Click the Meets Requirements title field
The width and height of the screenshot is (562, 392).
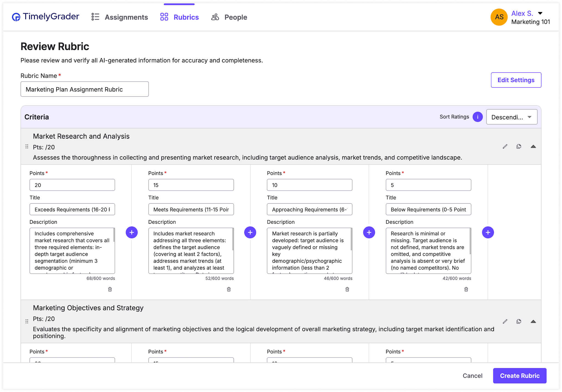191,209
